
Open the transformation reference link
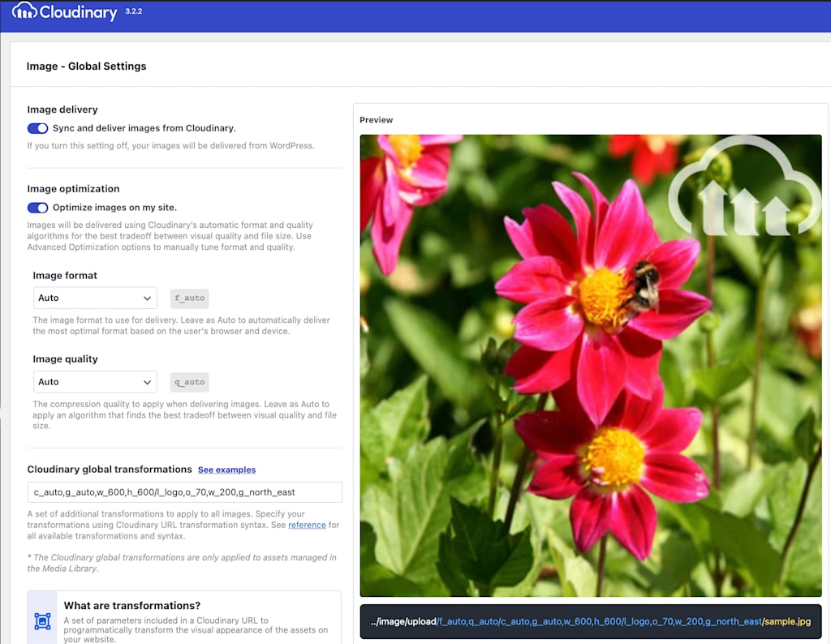307,525
